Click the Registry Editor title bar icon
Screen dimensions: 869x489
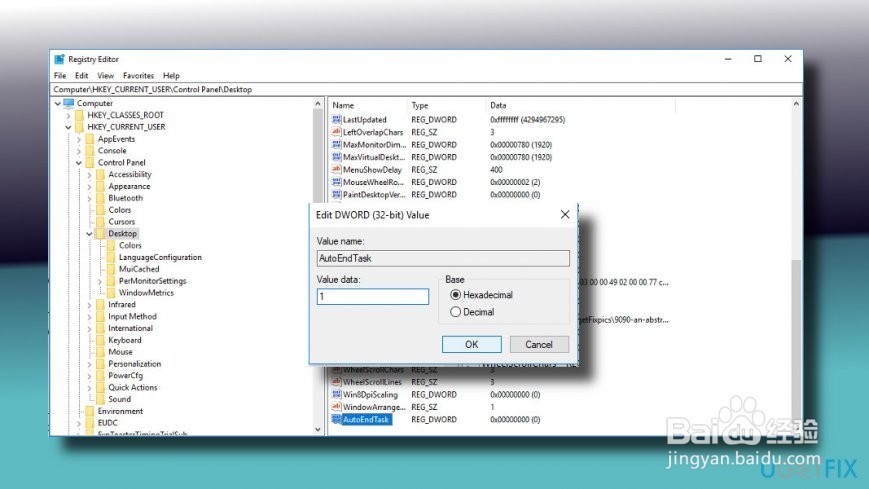59,59
